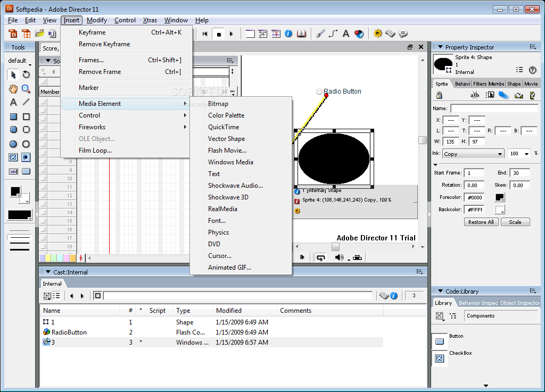The height and width of the screenshot is (392, 545).
Task: Click the Tools foreground color chip
Action: coord(15,191)
